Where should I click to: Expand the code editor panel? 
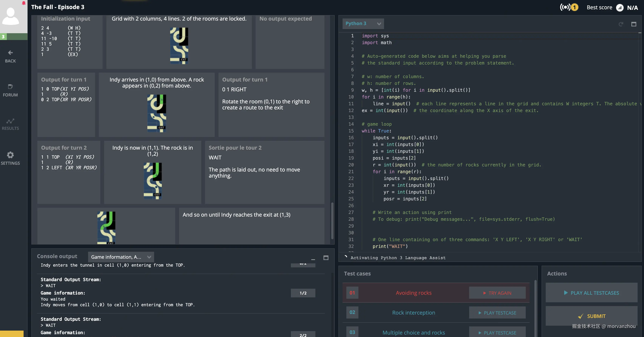point(633,24)
